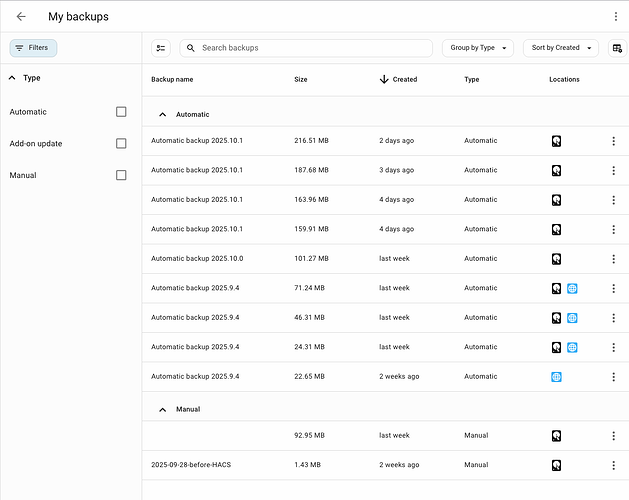Click the selection mode checklist icon
The height and width of the screenshot is (500, 629).
(x=161, y=48)
